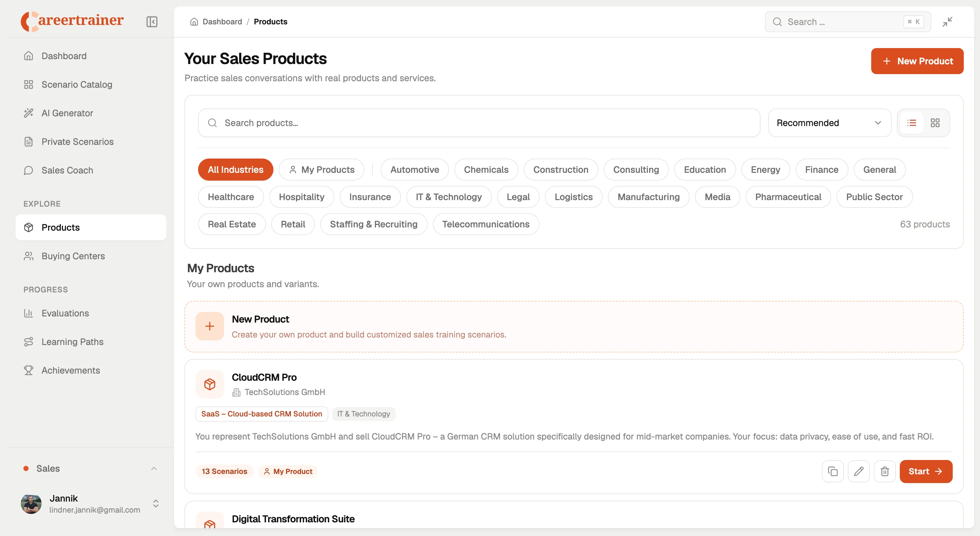980x536 pixels.
Task: Open Dashboard in the sidebar
Action: [91, 56]
